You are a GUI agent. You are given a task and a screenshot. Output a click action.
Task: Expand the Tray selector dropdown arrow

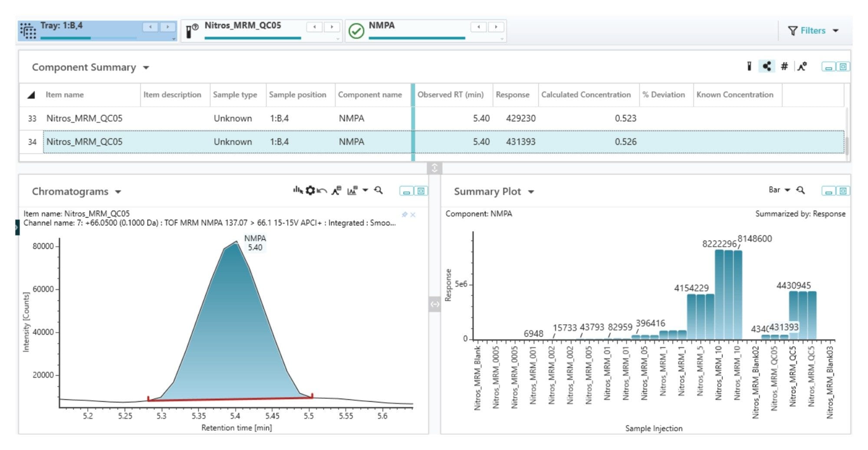click(174, 39)
